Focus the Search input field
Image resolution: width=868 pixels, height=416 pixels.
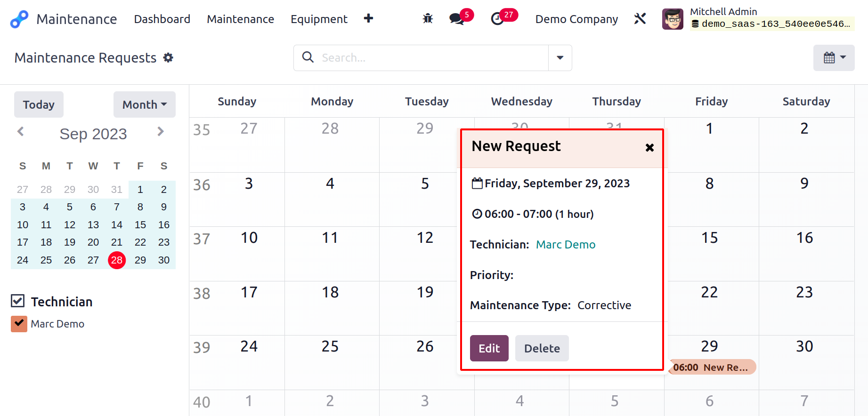(432, 58)
